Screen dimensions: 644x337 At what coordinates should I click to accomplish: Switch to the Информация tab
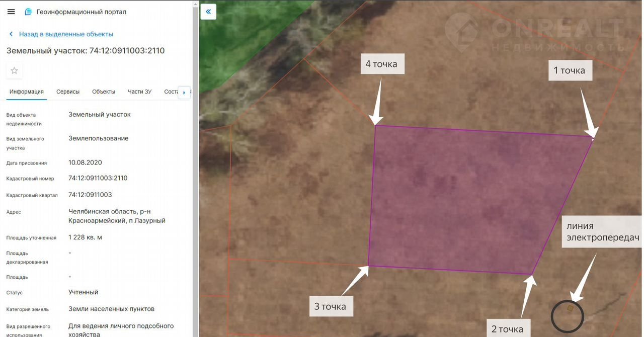pyautogui.click(x=26, y=92)
